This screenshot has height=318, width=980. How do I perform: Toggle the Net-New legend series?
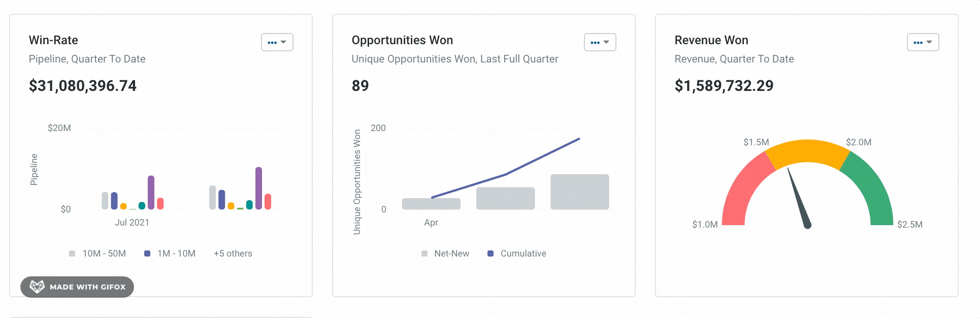click(x=445, y=253)
